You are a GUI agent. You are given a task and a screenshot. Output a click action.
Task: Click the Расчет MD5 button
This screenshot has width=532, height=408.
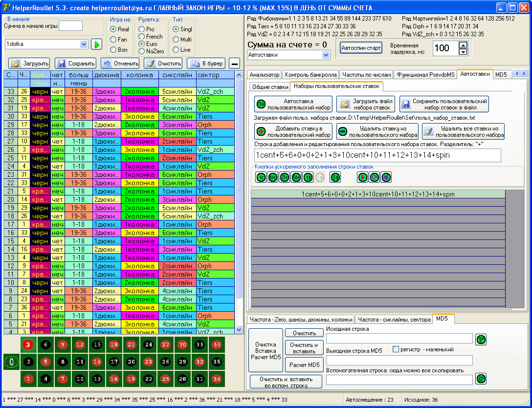(x=304, y=365)
